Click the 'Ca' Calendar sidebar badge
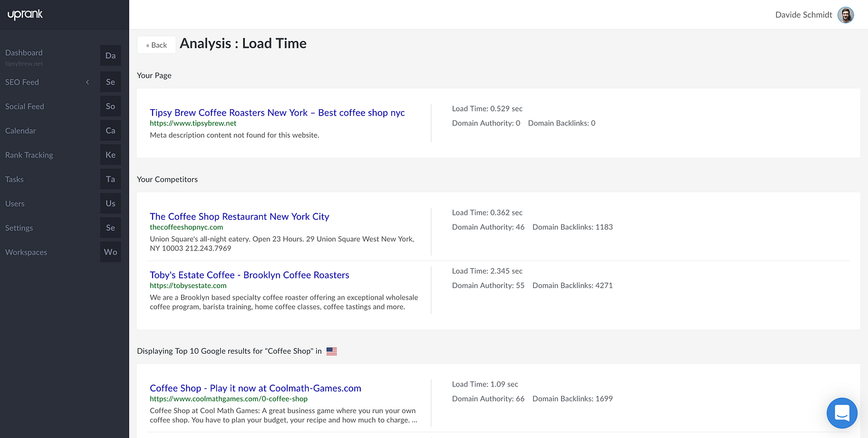This screenshot has width=868, height=438. coord(110,130)
